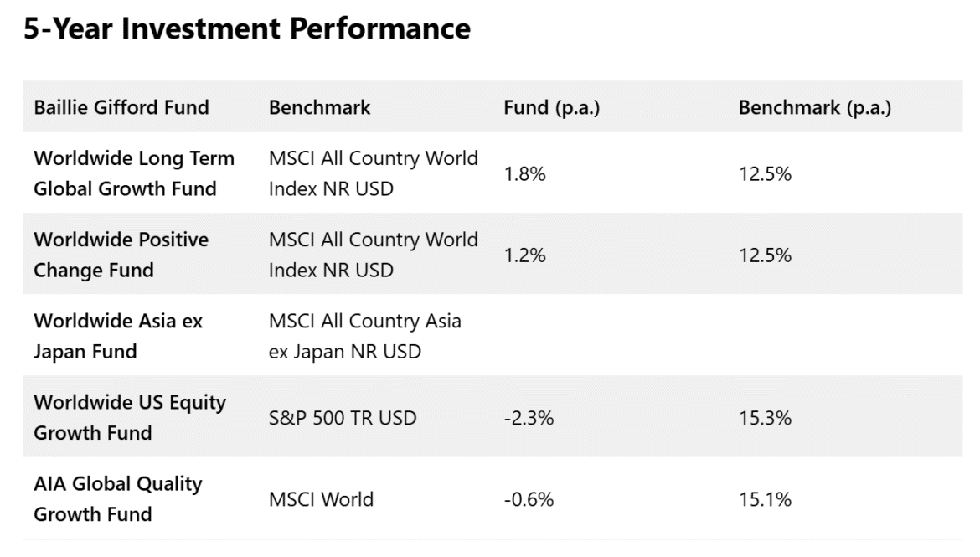Click the 15.1% benchmark return value
980x557 pixels.
pos(765,499)
